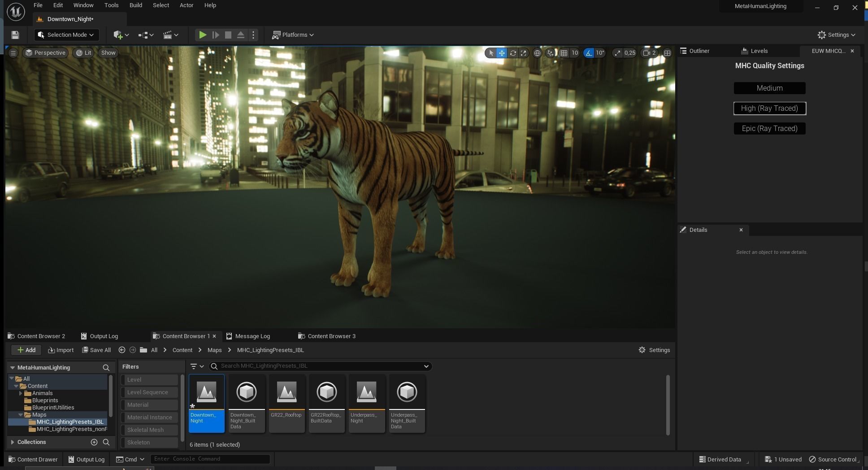Image resolution: width=868 pixels, height=470 pixels.
Task: Open the cinematics clapperboard dropdown
Action: coord(171,35)
